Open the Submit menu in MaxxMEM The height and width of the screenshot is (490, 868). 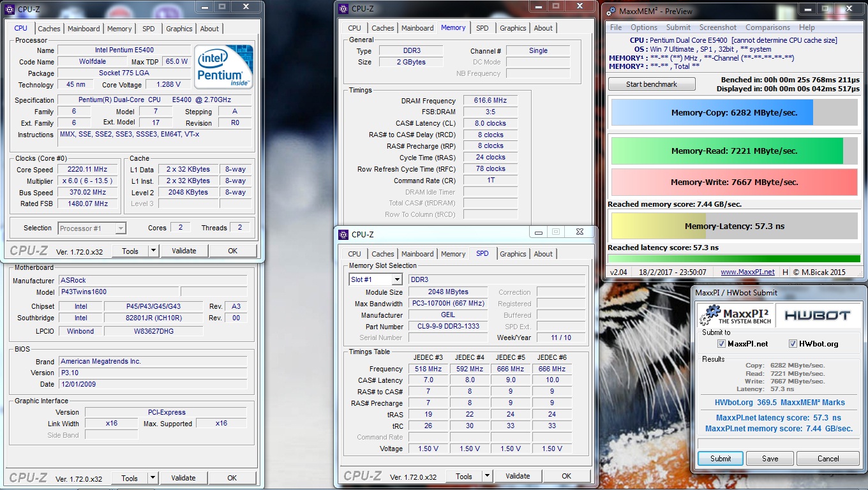coord(678,27)
